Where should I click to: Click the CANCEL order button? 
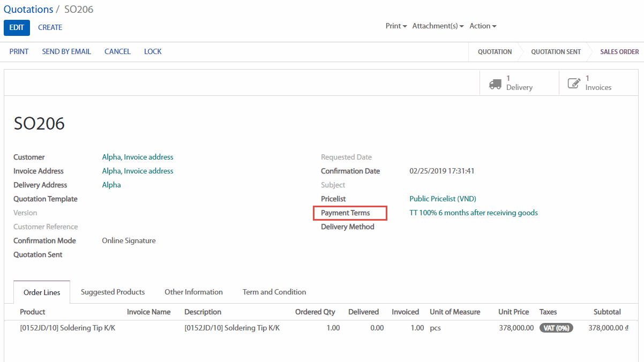tap(117, 51)
